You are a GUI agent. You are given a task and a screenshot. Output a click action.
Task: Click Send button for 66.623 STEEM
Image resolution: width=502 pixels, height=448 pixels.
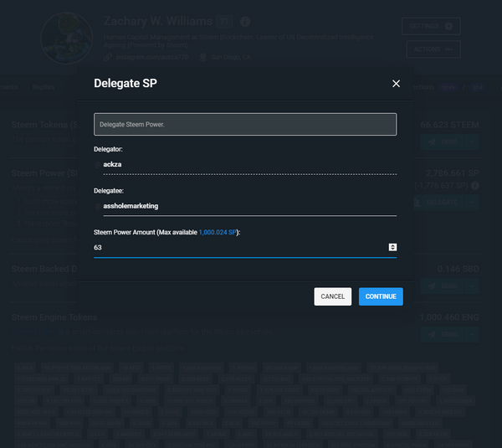point(443,142)
